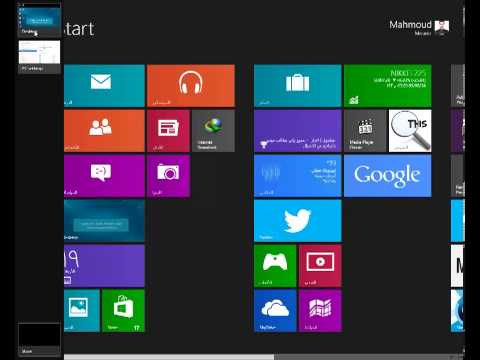The height and width of the screenshot is (360, 480).
Task: Launch Internet Download Manager tile
Action: 213,131
